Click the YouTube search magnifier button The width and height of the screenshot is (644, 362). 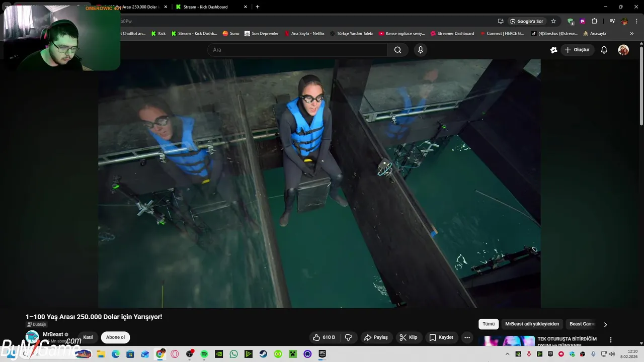tap(397, 50)
